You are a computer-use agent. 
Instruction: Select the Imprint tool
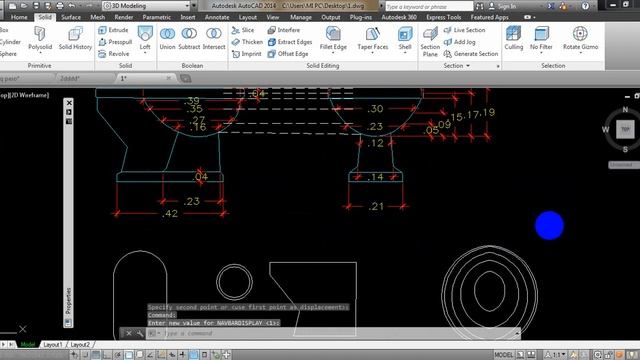click(247, 53)
